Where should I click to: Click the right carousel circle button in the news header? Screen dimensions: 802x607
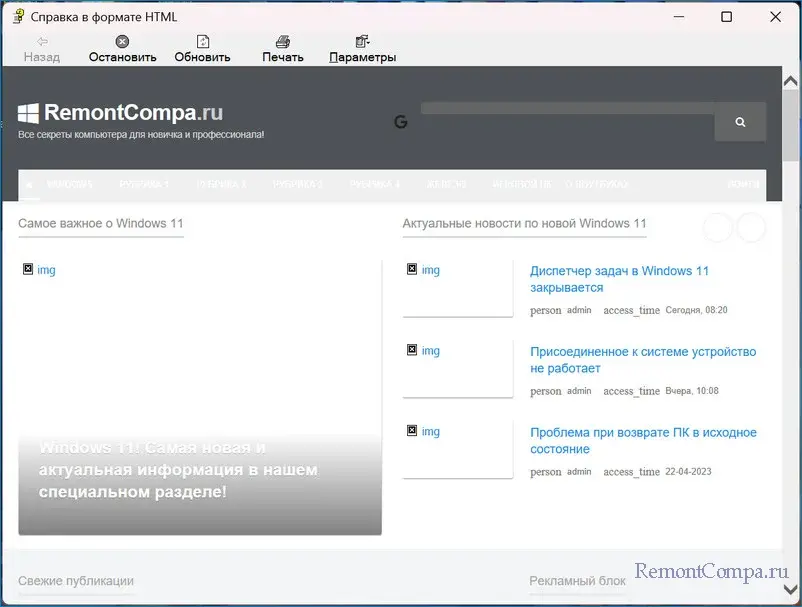point(751,228)
